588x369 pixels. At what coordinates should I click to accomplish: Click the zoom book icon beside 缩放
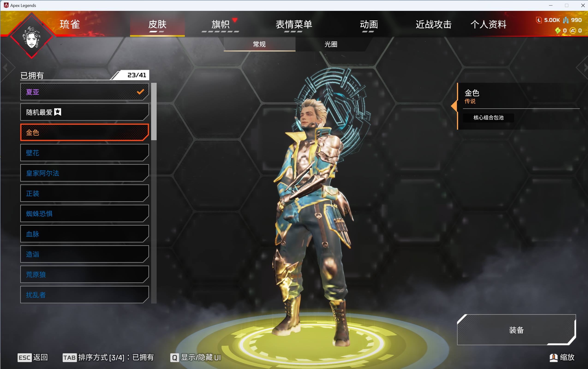pyautogui.click(x=554, y=357)
